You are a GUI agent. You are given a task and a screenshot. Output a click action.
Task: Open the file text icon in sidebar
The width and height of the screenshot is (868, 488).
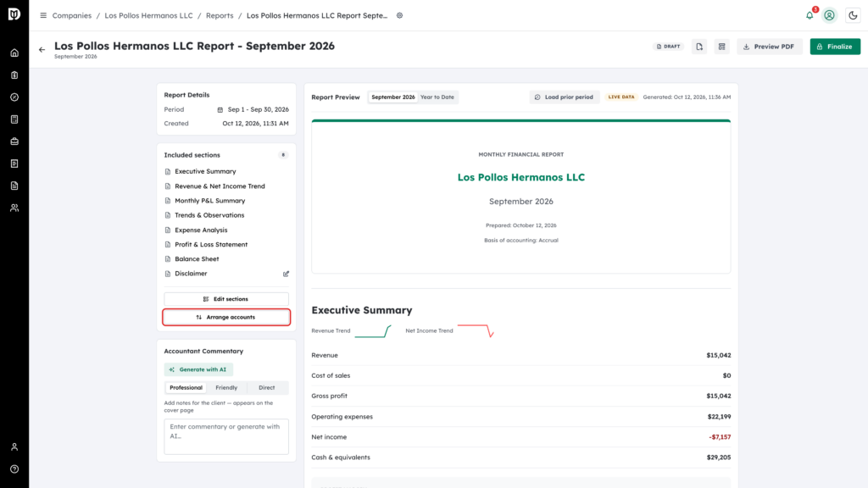(x=14, y=186)
